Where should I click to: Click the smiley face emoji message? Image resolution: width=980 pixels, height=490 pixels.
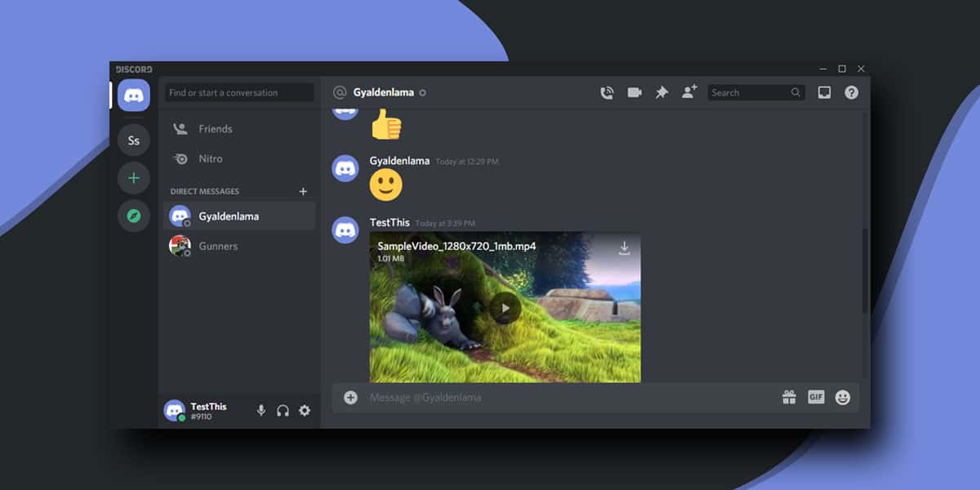tap(386, 185)
